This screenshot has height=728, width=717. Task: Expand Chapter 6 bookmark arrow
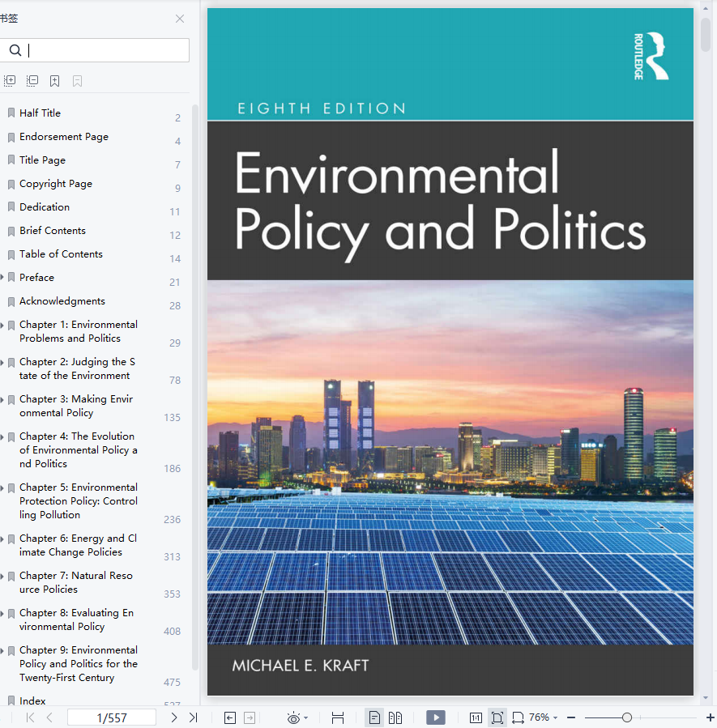[2, 539]
